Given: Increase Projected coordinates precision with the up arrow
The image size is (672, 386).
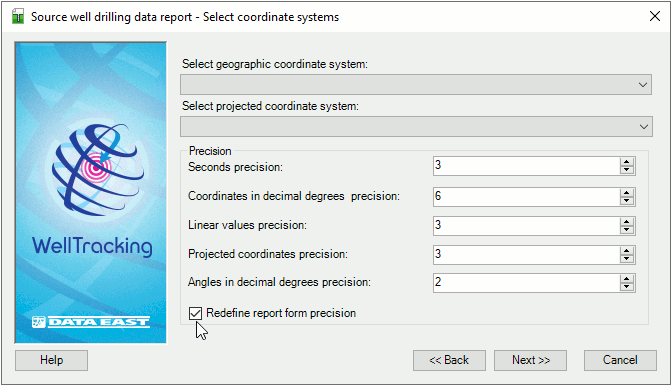Looking at the screenshot, I should [x=627, y=251].
